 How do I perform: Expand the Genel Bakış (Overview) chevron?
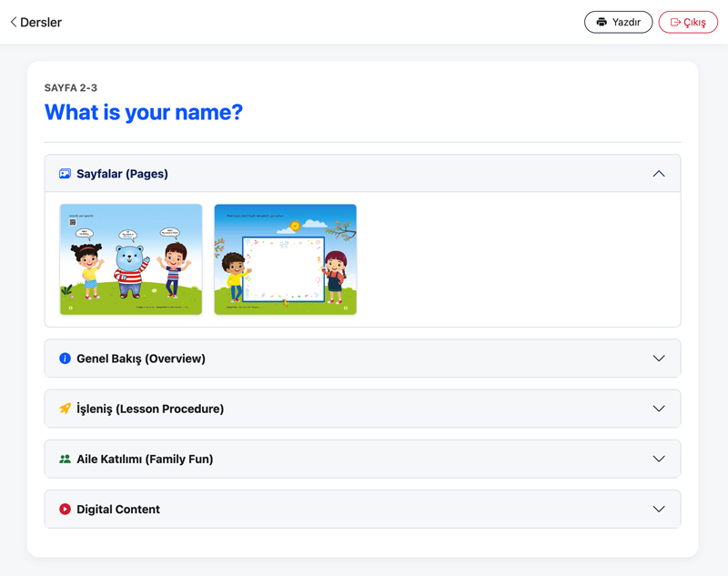(659, 359)
